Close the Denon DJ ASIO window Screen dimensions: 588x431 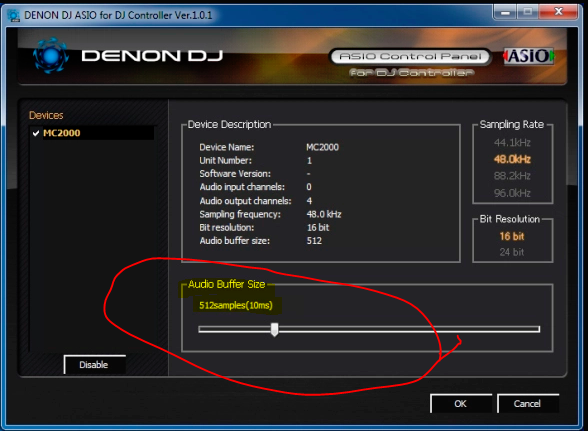click(559, 12)
